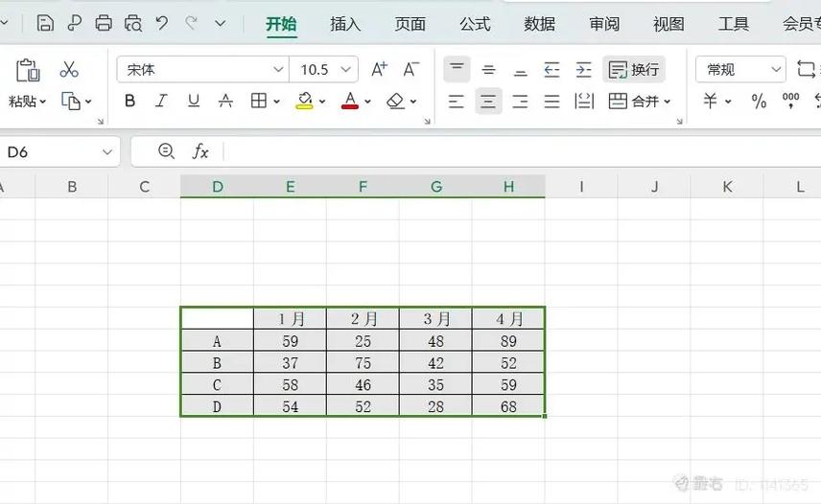821x504 pixels.
Task: Click the currency ¥ icon
Action: tap(710, 101)
